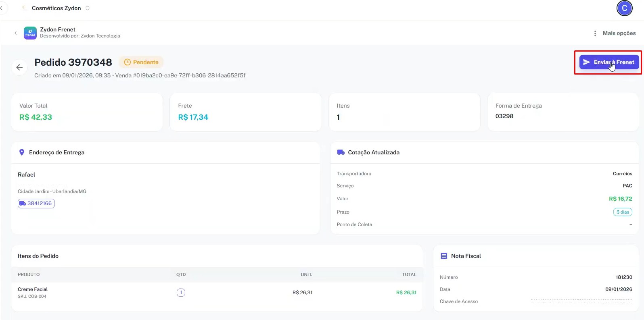Go back using the circular arrow button
This screenshot has height=320, width=644.
[19, 67]
